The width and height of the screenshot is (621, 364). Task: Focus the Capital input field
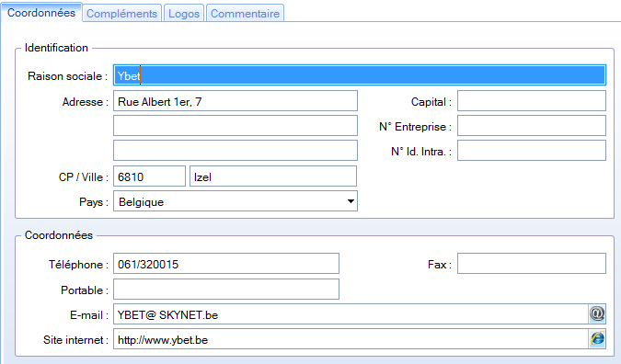532,101
